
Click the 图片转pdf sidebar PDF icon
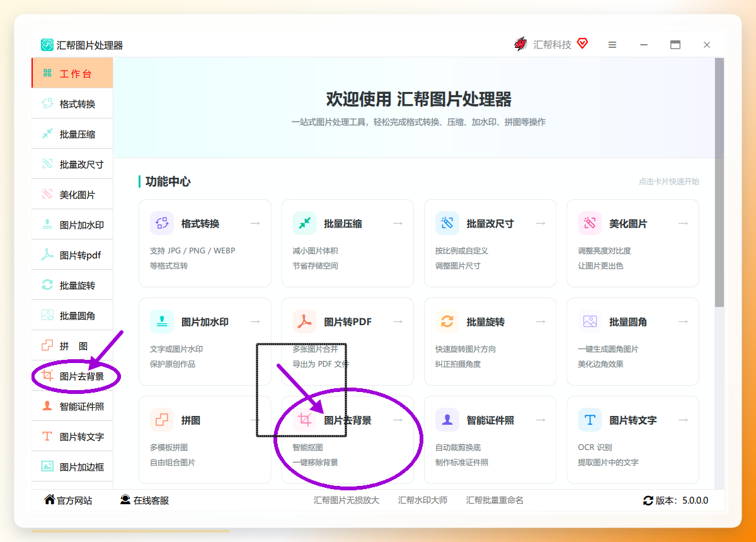click(x=47, y=255)
